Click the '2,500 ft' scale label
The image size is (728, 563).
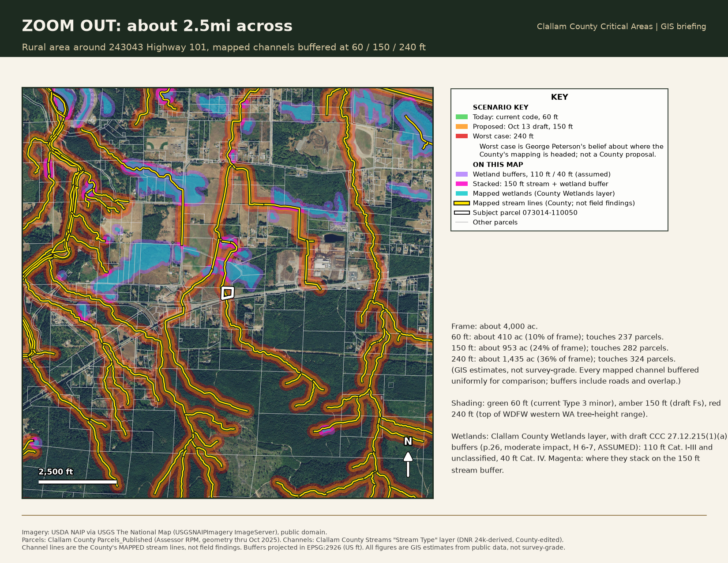(x=56, y=472)
